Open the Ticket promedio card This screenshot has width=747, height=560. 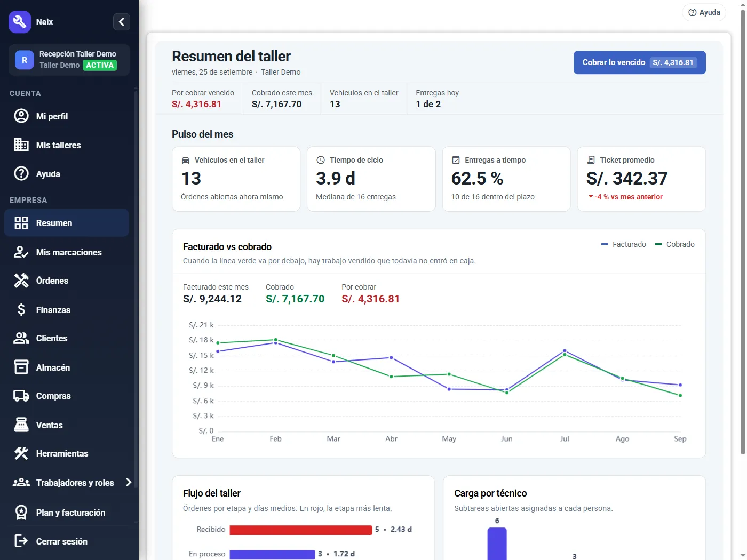tap(641, 179)
